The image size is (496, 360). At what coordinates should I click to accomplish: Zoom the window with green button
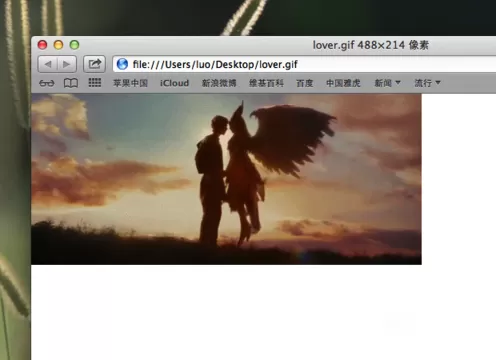74,45
